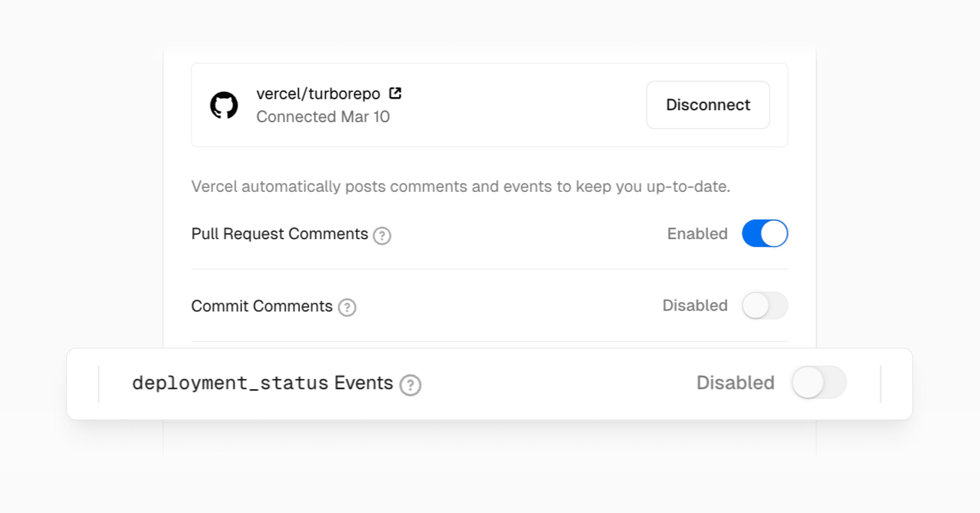Click empty area of the deployment_status row
Viewport: 980px width, 513px height.
click(x=556, y=384)
